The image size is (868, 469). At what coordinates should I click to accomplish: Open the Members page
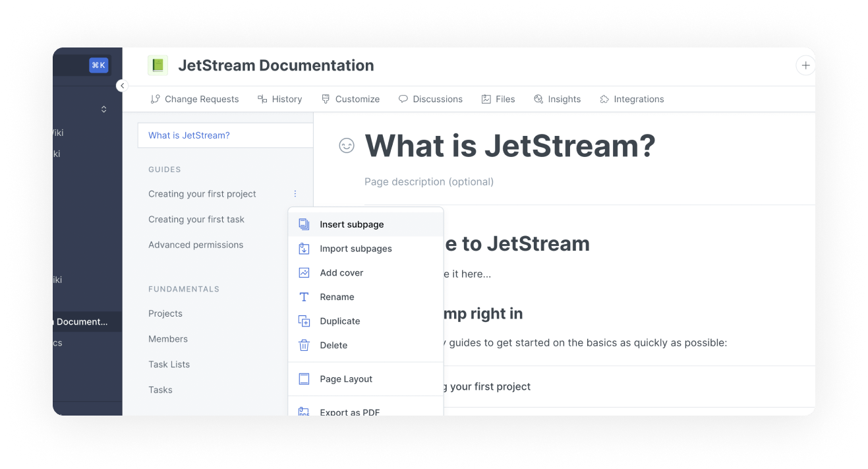(x=168, y=339)
